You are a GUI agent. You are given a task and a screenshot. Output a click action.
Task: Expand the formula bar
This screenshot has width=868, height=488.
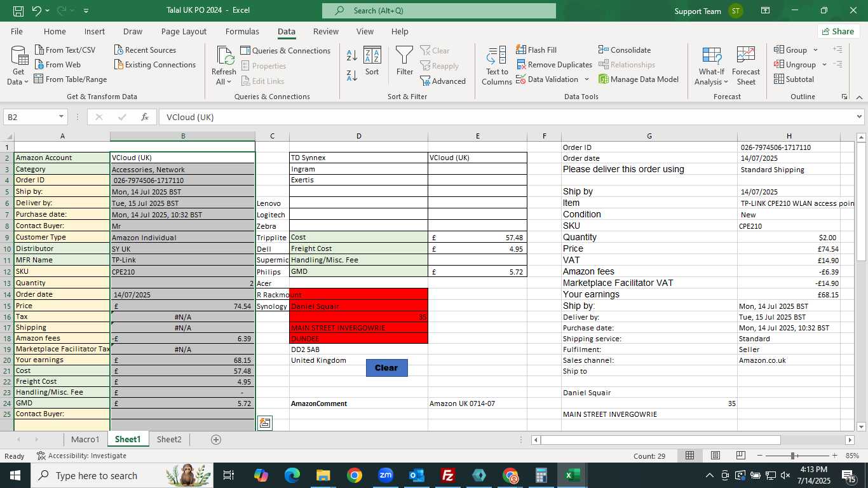tap(859, 117)
